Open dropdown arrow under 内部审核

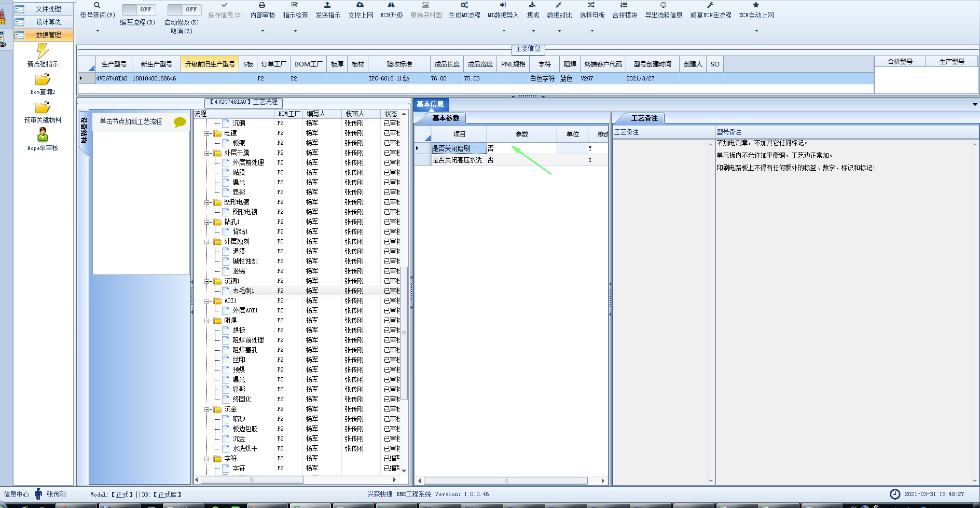click(x=263, y=31)
